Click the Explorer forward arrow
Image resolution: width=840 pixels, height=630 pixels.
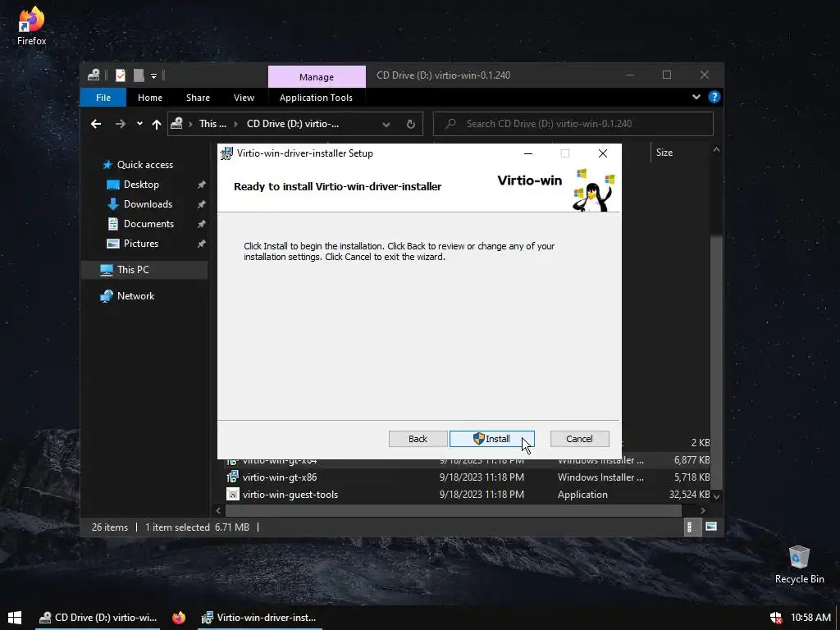[120, 124]
